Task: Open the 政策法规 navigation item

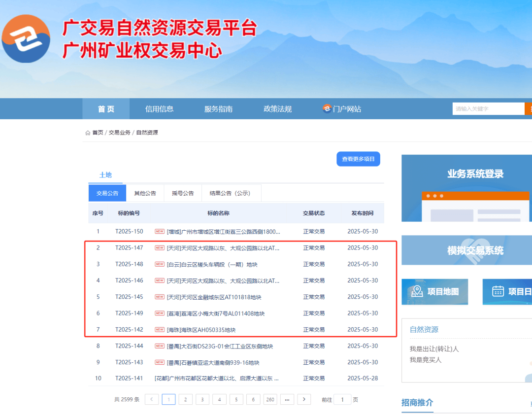Action: point(277,108)
